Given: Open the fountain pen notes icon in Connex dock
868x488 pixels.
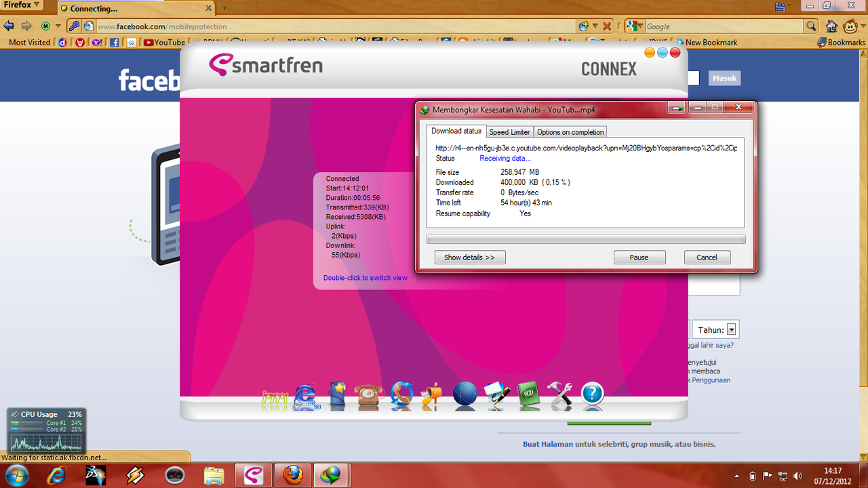Looking at the screenshot, I should [x=496, y=395].
